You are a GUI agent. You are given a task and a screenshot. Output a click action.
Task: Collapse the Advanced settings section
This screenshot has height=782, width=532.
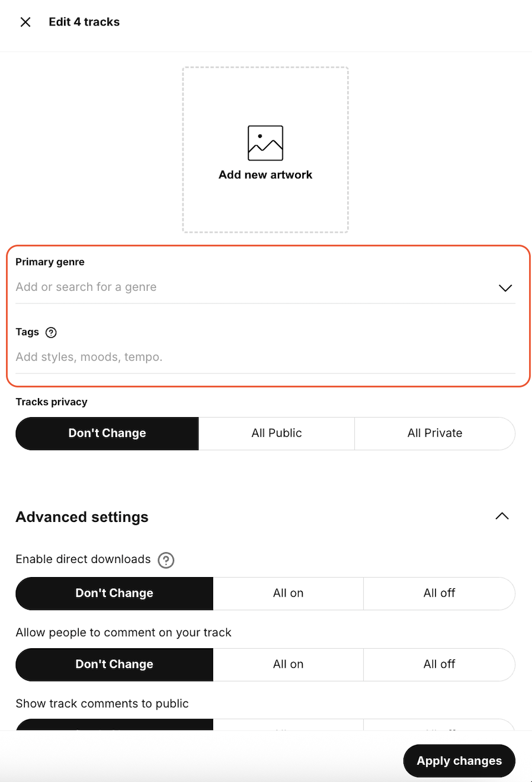pos(502,516)
